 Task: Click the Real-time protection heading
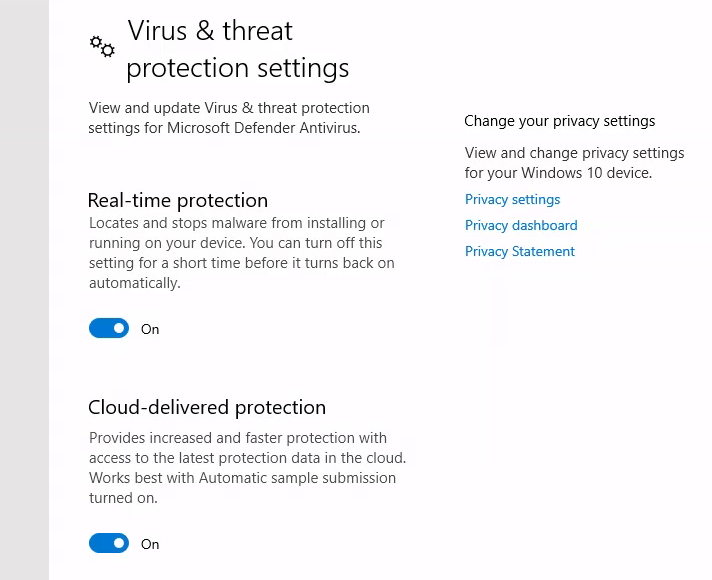coord(178,200)
